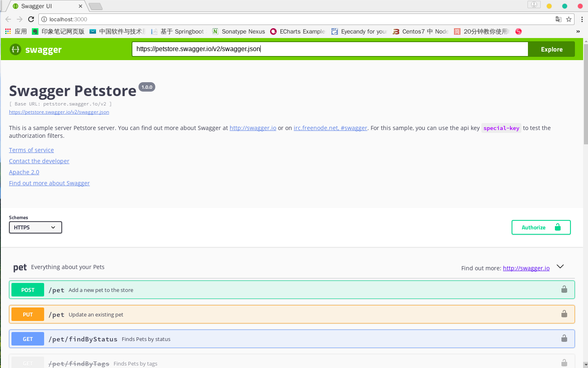Reload the page with refresh icon
The height and width of the screenshot is (368, 588).
coord(31,19)
